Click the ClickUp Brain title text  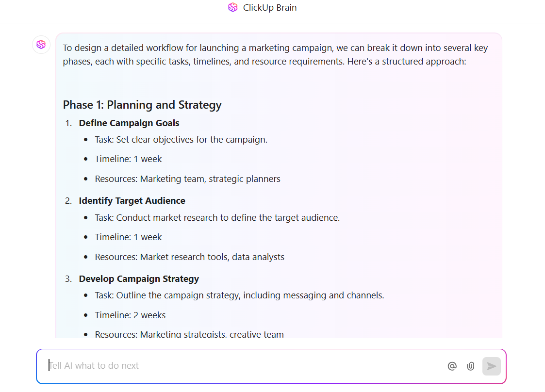tap(270, 8)
